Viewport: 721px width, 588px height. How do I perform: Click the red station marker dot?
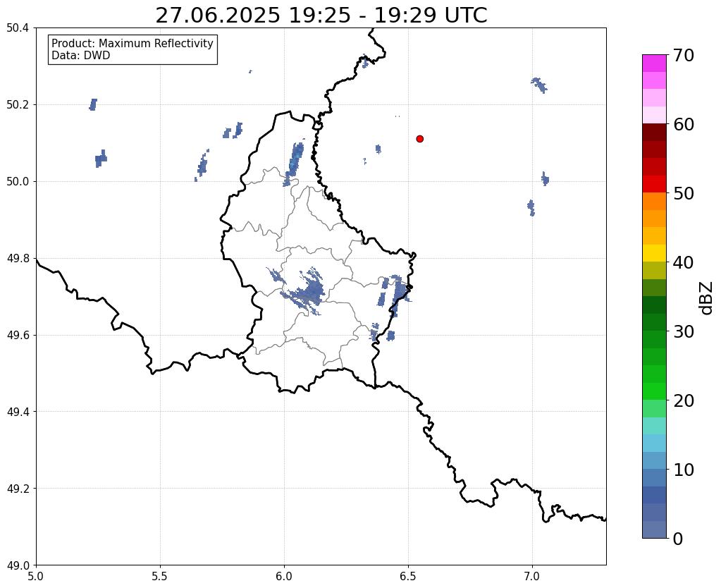tap(419, 139)
